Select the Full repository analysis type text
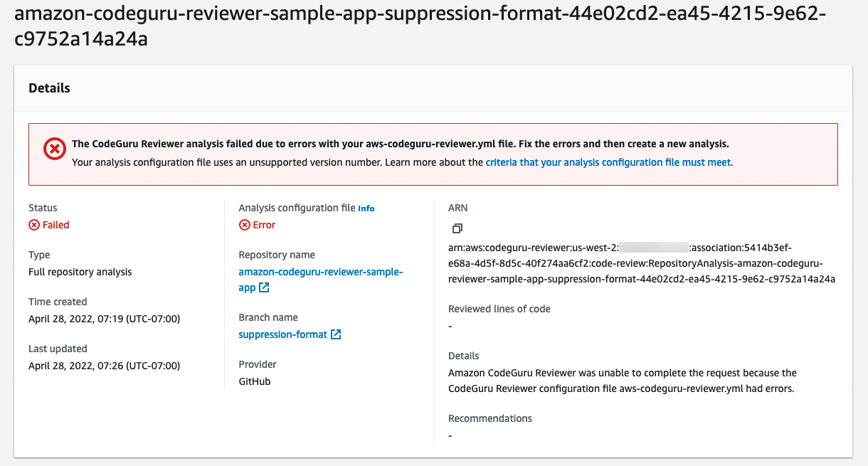Image resolution: width=868 pixels, height=466 pixels. pos(79,271)
